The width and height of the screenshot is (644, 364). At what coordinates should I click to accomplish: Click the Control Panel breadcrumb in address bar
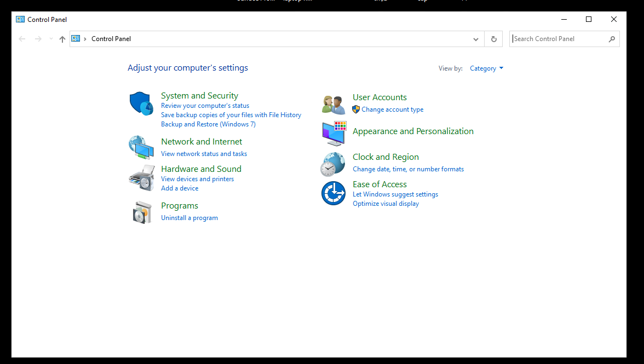tap(111, 39)
